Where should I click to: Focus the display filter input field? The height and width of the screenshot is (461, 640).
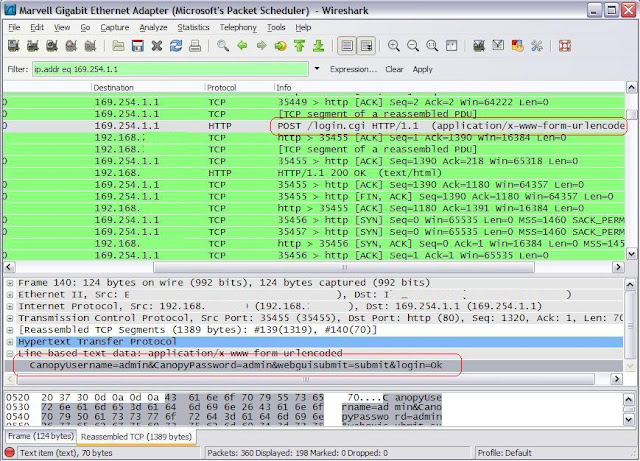pyautogui.click(x=170, y=69)
